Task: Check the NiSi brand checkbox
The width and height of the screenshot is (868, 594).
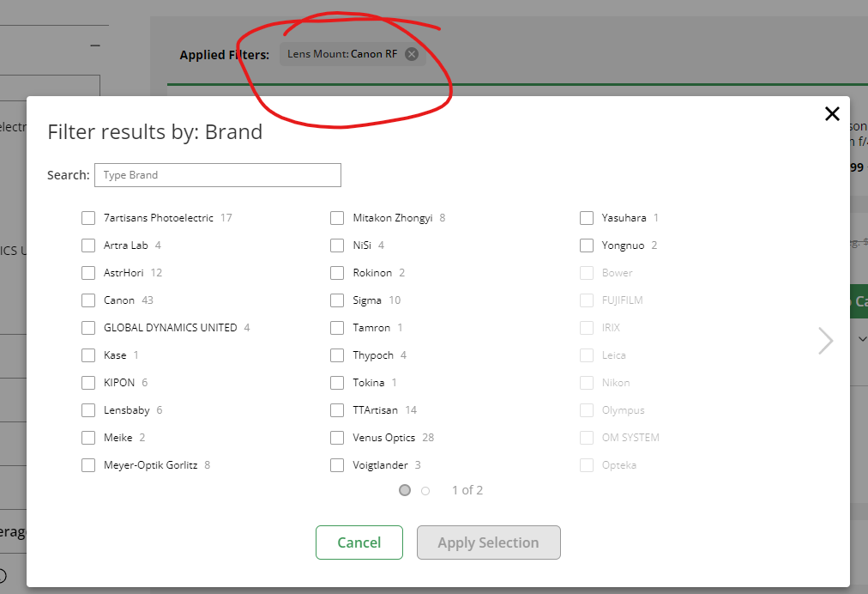Action: (337, 245)
